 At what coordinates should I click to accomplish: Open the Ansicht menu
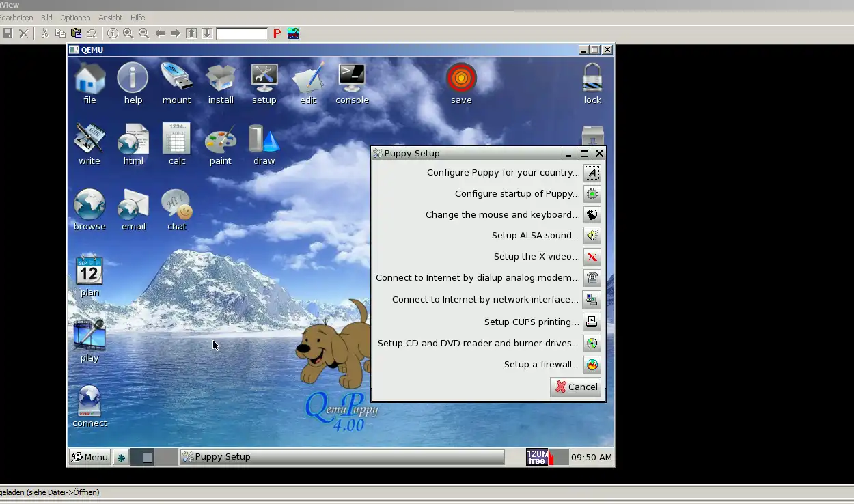point(111,18)
